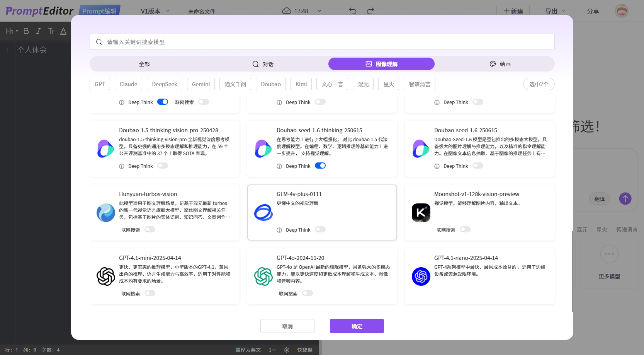Expand the 导出 export dropdown

555,11
